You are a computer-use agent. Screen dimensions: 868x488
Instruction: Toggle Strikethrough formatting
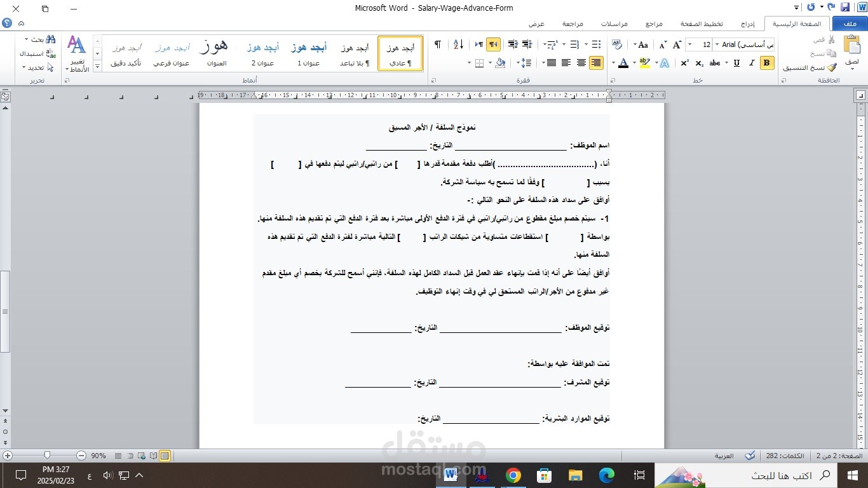[x=715, y=63]
